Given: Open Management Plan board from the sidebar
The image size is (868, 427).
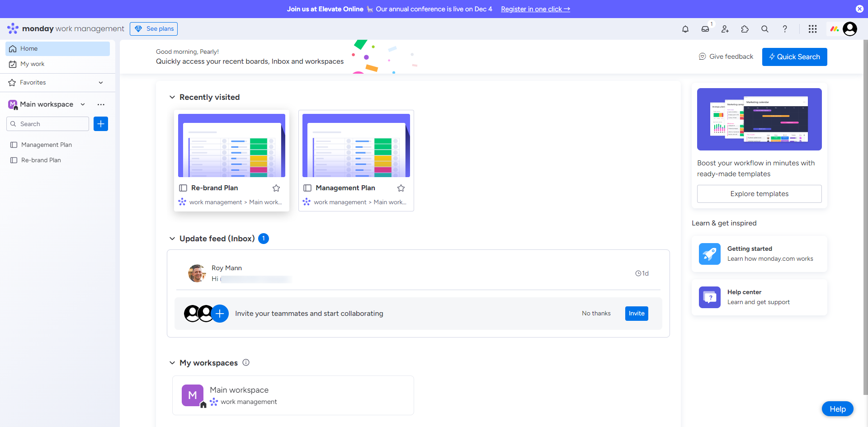Looking at the screenshot, I should coord(57,145).
